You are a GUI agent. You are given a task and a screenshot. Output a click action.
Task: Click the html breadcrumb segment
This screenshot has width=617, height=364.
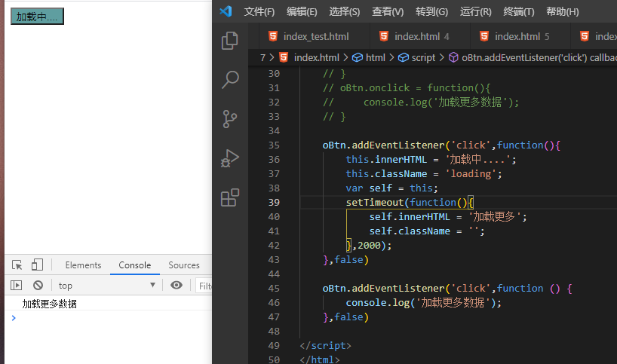369,58
